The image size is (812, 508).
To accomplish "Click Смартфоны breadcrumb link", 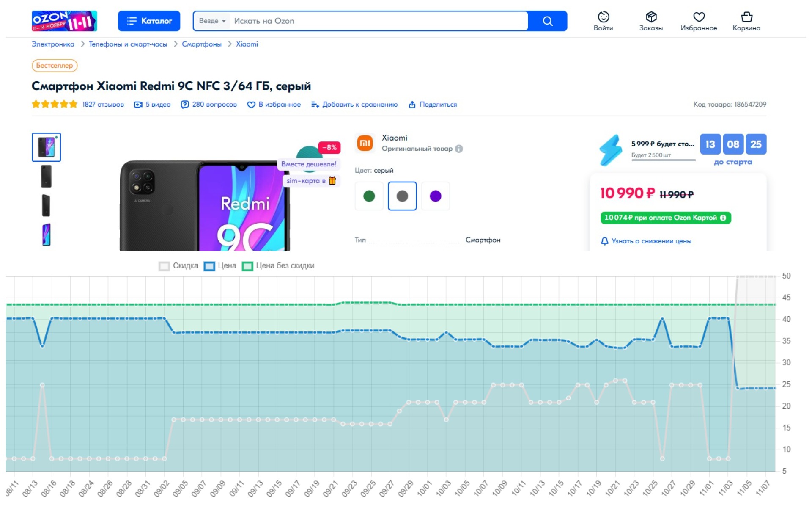I will tap(201, 44).
